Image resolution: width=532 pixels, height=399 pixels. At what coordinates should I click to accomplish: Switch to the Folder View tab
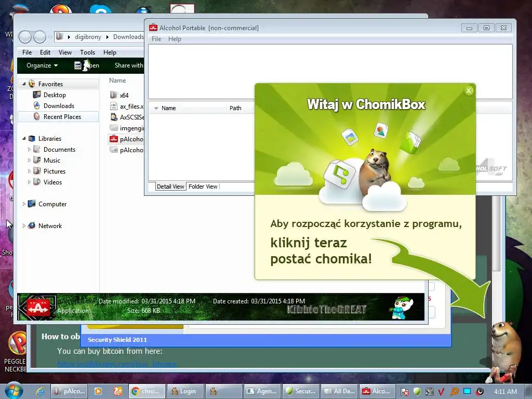[x=203, y=187]
